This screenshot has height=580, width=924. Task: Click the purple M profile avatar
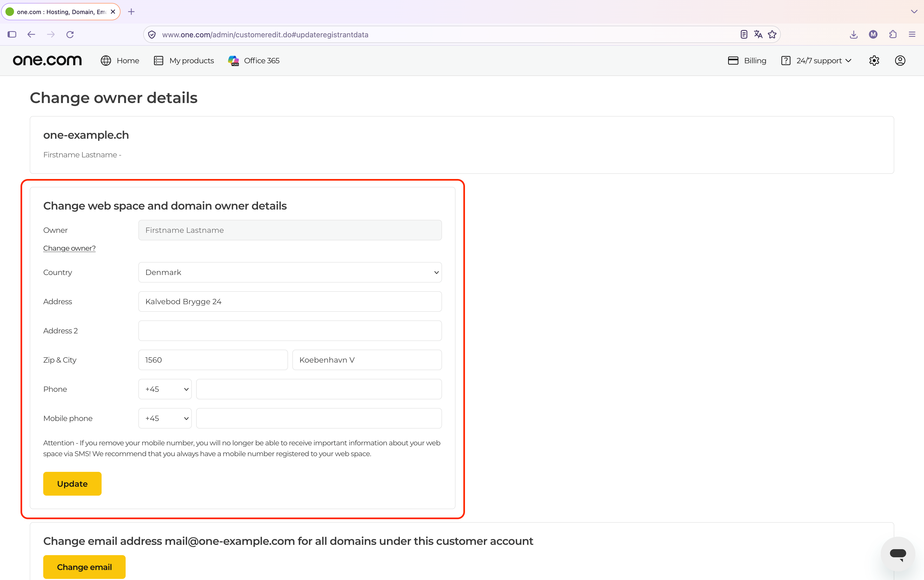873,35
